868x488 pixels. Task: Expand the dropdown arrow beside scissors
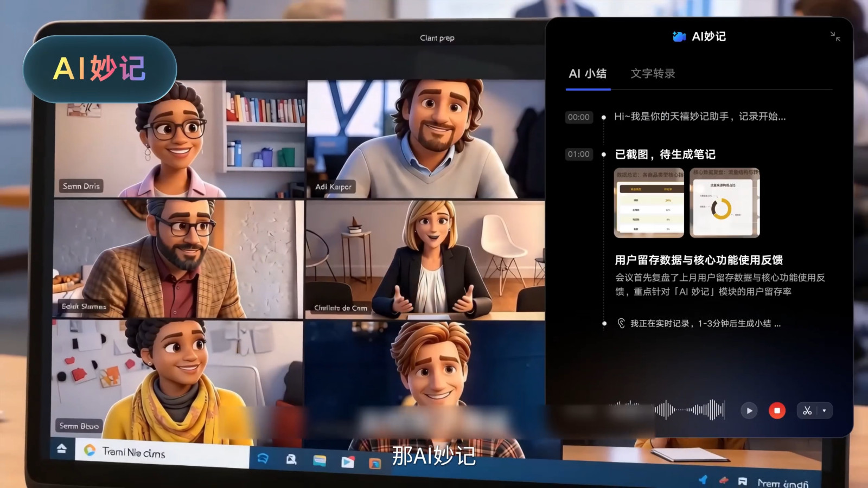[825, 411]
